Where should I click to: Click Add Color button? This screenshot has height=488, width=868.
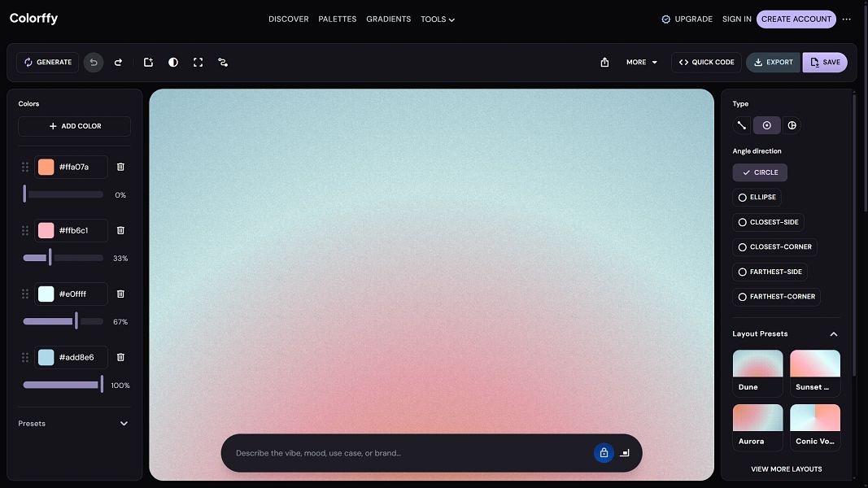click(x=75, y=126)
